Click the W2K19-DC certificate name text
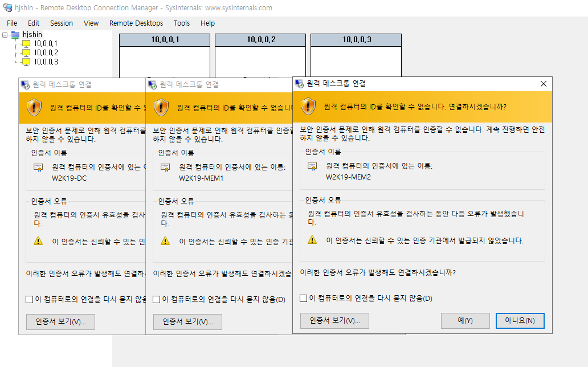Screen dimensions: 588x367 [69, 178]
